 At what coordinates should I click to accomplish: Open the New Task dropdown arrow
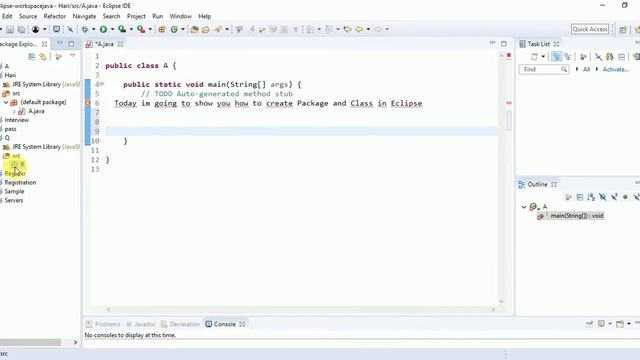[543, 57]
